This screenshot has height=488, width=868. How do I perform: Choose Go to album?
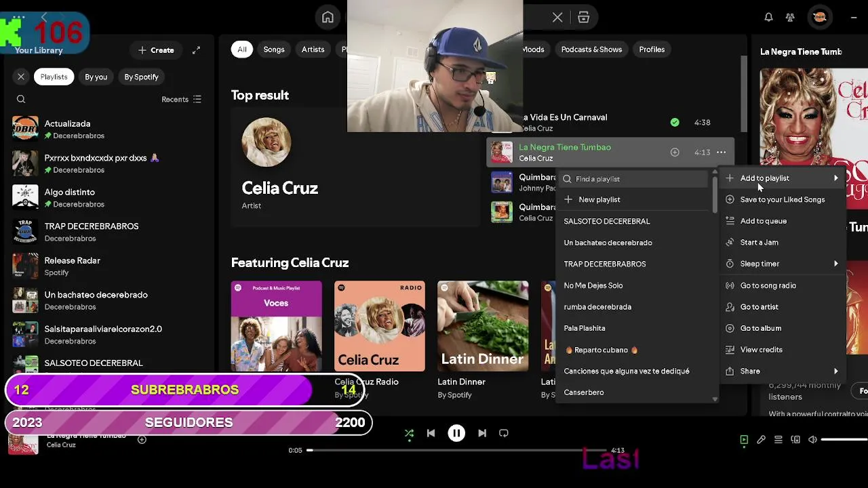coord(783,328)
